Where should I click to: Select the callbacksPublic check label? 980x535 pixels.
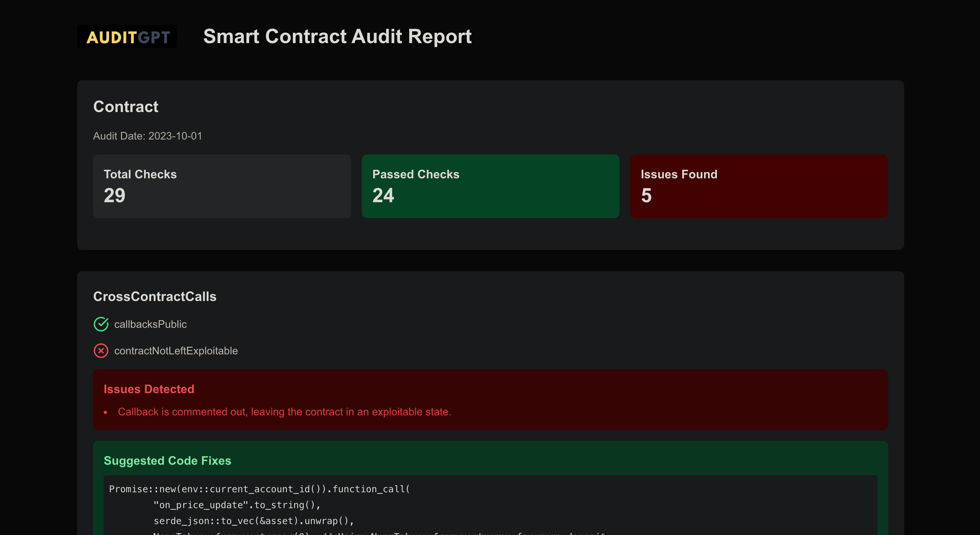pos(150,324)
